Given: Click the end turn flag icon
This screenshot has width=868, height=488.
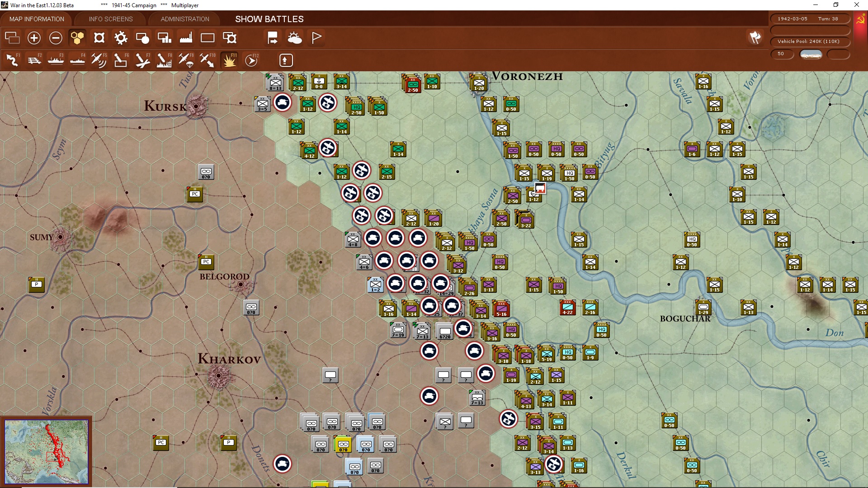Looking at the screenshot, I should (316, 38).
